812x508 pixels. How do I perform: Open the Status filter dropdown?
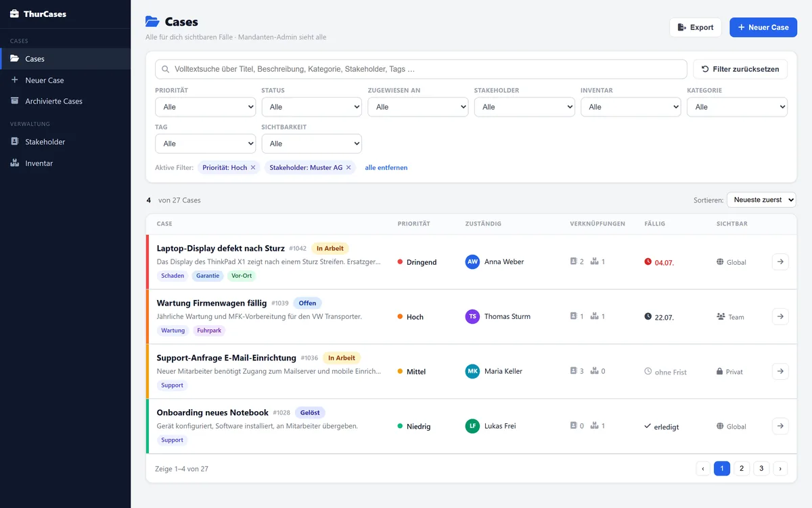click(x=311, y=107)
